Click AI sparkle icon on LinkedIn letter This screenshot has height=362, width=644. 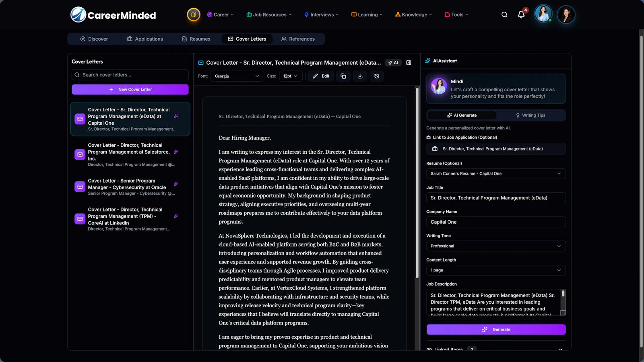[x=176, y=216]
